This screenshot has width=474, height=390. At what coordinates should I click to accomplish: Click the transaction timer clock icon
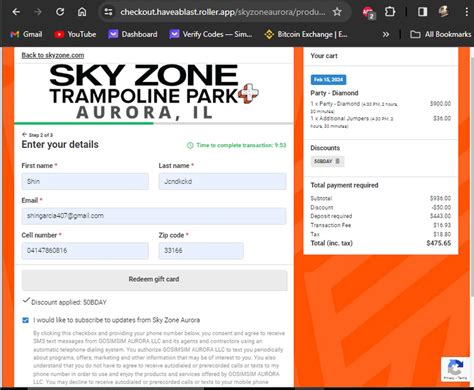[x=190, y=145]
